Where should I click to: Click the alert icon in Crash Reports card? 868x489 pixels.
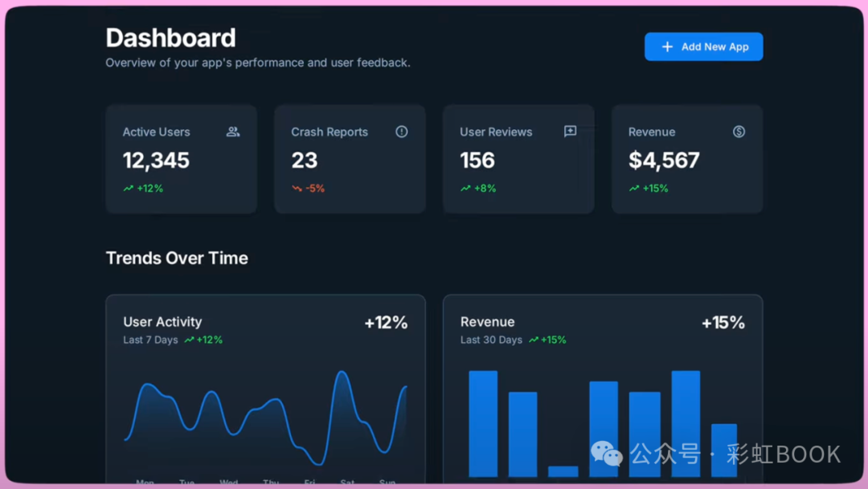click(x=402, y=132)
